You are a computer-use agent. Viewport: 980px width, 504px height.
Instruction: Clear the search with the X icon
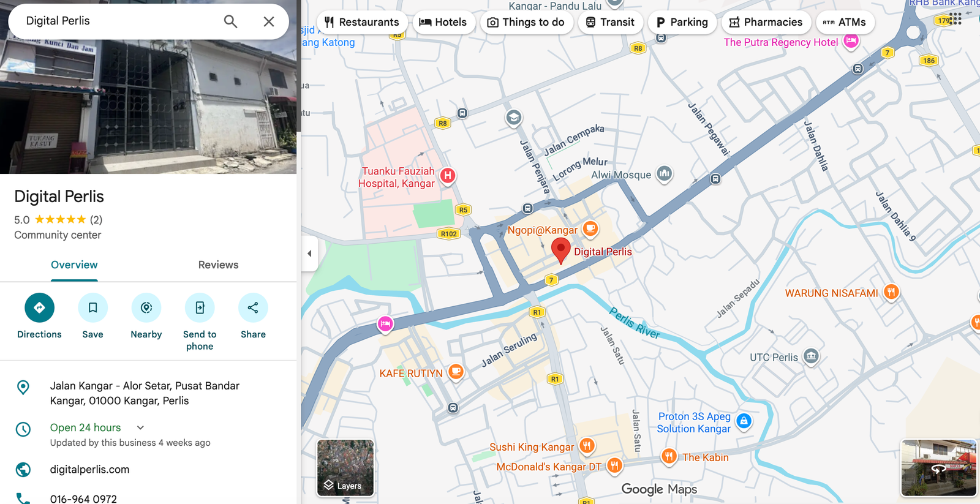(268, 21)
